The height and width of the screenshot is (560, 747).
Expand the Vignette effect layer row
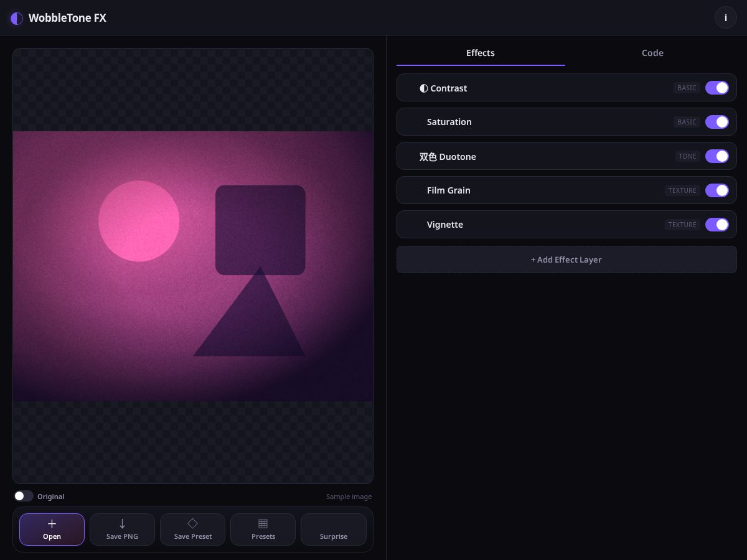(x=566, y=225)
